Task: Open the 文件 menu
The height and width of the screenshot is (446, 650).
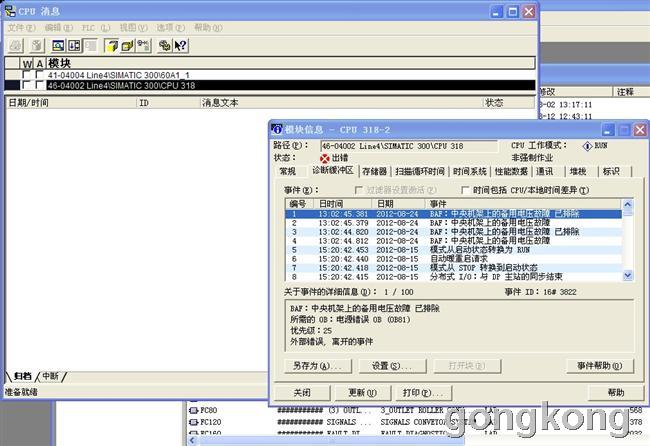Action: pos(22,28)
